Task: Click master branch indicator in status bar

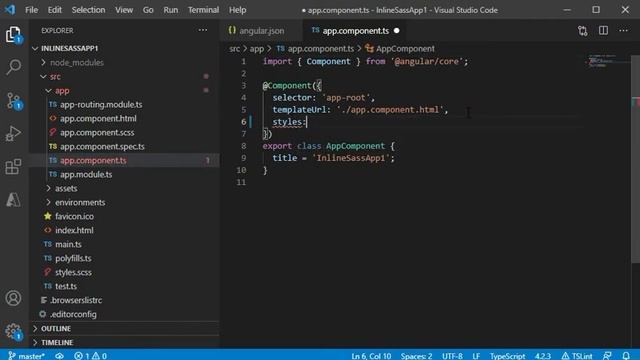Action: pyautogui.click(x=27, y=356)
